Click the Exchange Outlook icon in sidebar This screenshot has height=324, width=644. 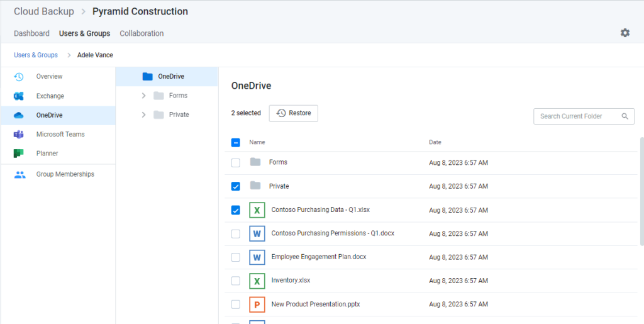point(19,96)
